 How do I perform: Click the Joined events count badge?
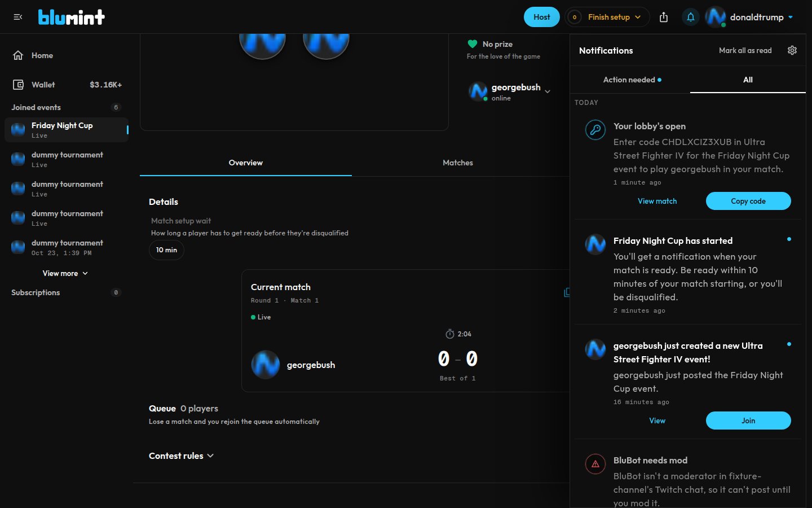point(116,107)
